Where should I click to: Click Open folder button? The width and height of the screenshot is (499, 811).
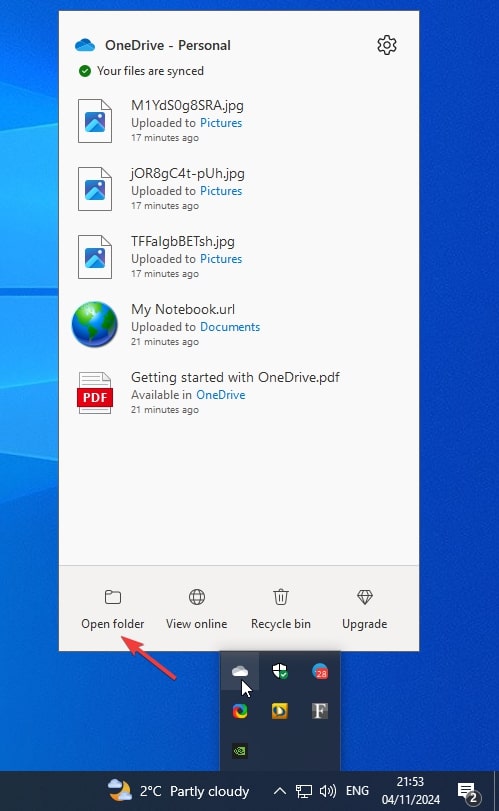113,609
